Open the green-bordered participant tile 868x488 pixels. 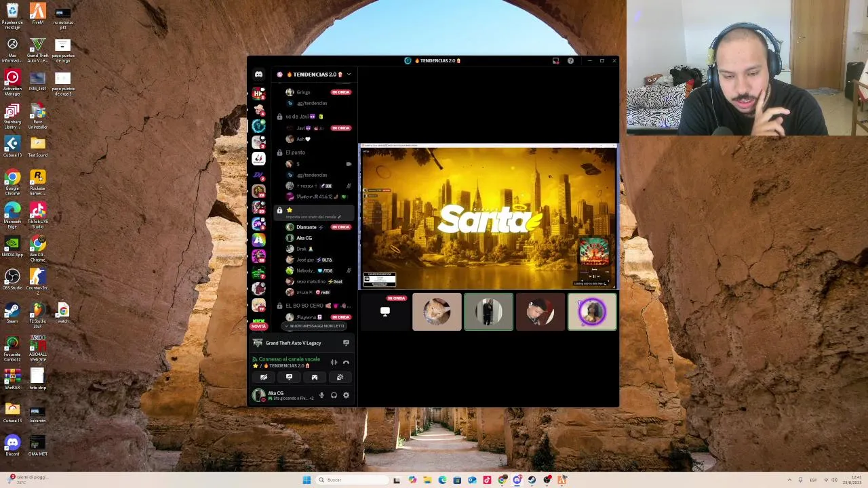pos(488,312)
